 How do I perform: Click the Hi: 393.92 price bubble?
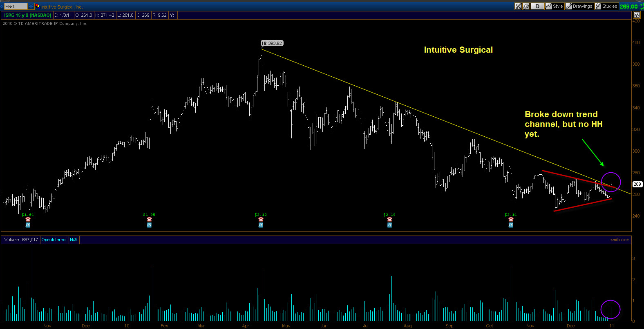click(272, 43)
